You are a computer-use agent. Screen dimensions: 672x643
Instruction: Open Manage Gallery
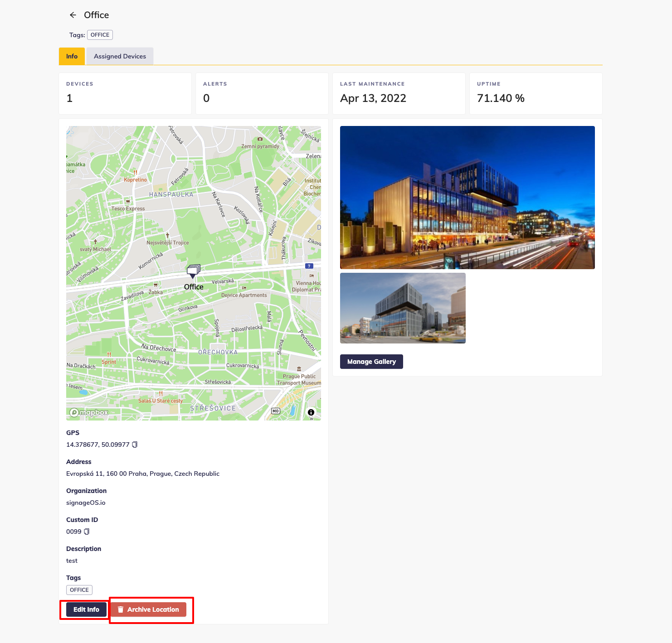371,362
